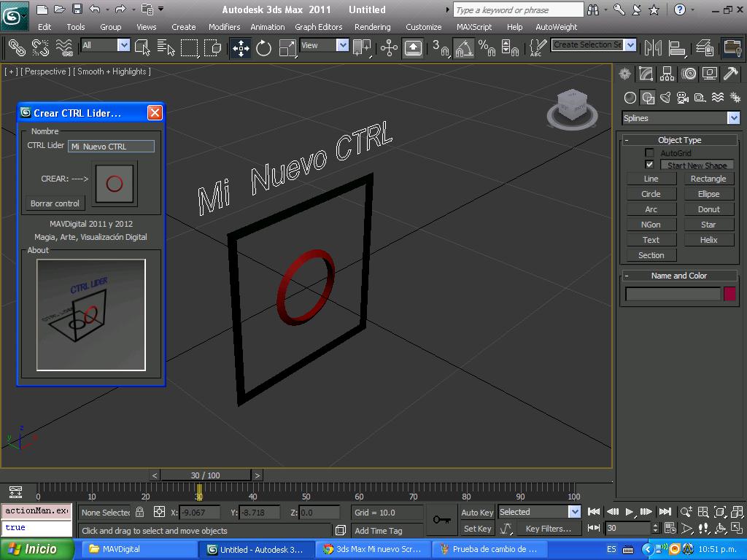This screenshot has height=560, width=747.
Task: Open the Animation menu
Action: (267, 27)
